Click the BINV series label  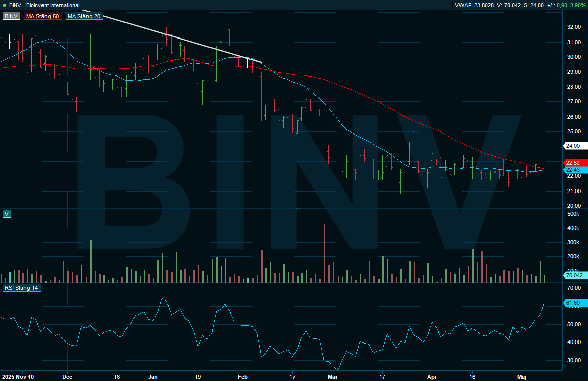coord(11,16)
